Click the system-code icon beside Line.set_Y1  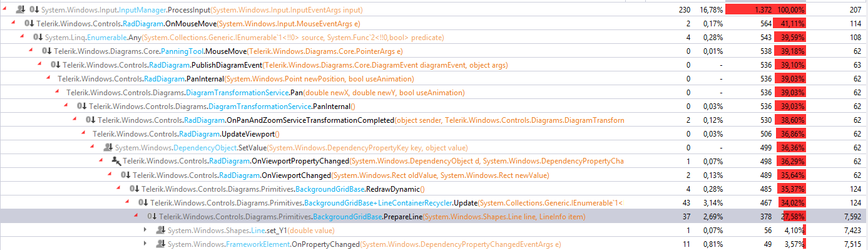160,230
